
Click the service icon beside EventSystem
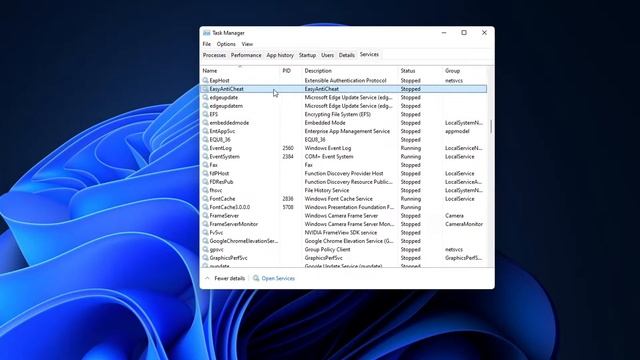point(205,156)
